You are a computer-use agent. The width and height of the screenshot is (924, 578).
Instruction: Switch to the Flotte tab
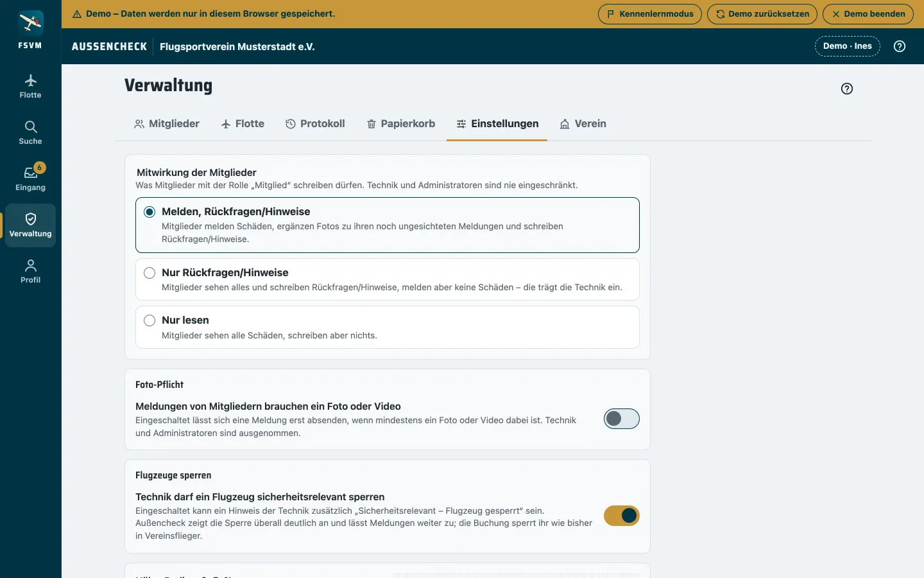click(x=243, y=124)
